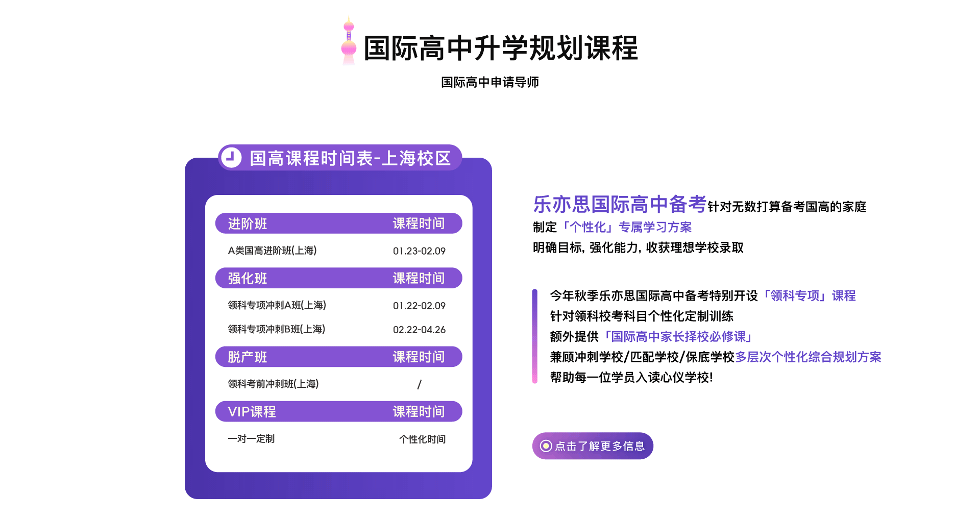This screenshot has height=519, width=980.
Task: Click the slash value for 领科考前冲刺班
Action: 420,384
